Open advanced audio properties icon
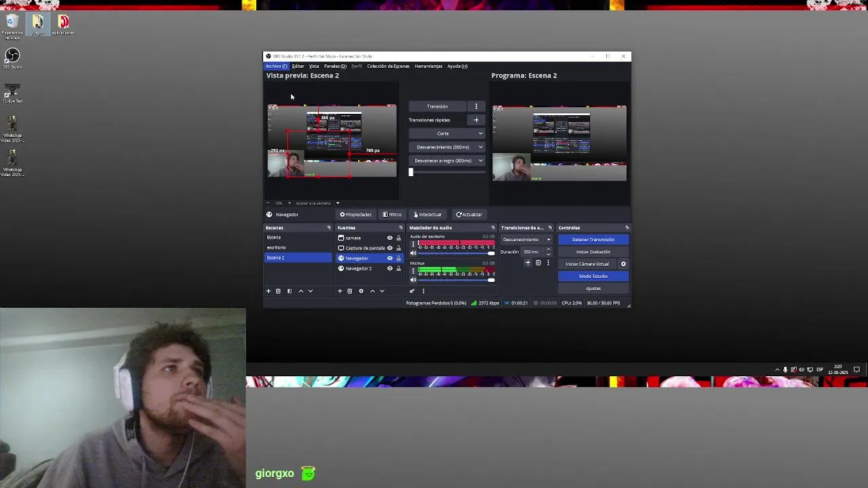Viewport: 868px width, 488px height. [x=412, y=291]
